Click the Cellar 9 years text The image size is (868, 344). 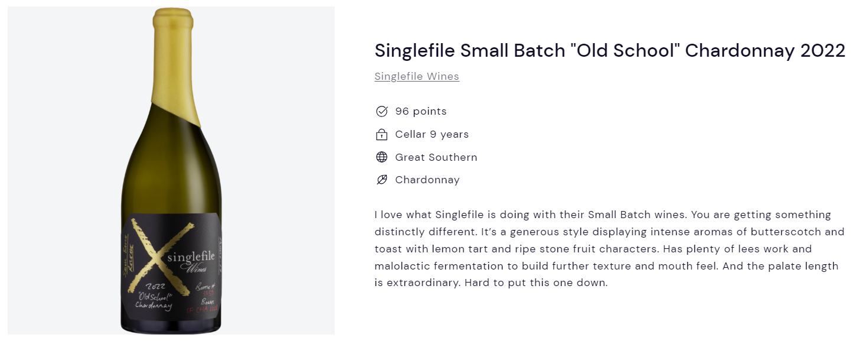(432, 134)
